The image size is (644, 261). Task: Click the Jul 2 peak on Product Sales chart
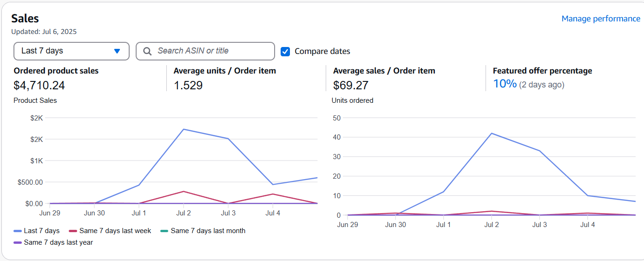click(x=184, y=129)
